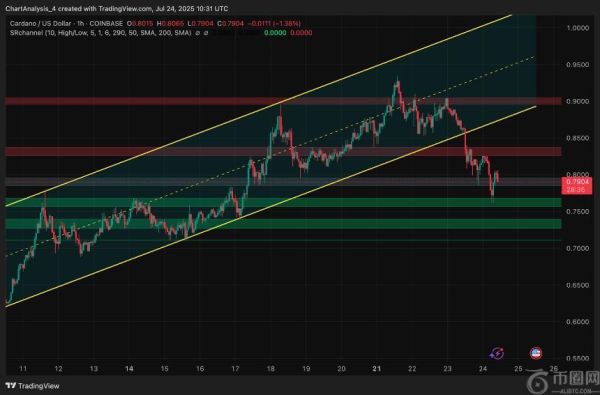
Task: Click the 'SRchannel' indicator name
Action: click(x=26, y=33)
